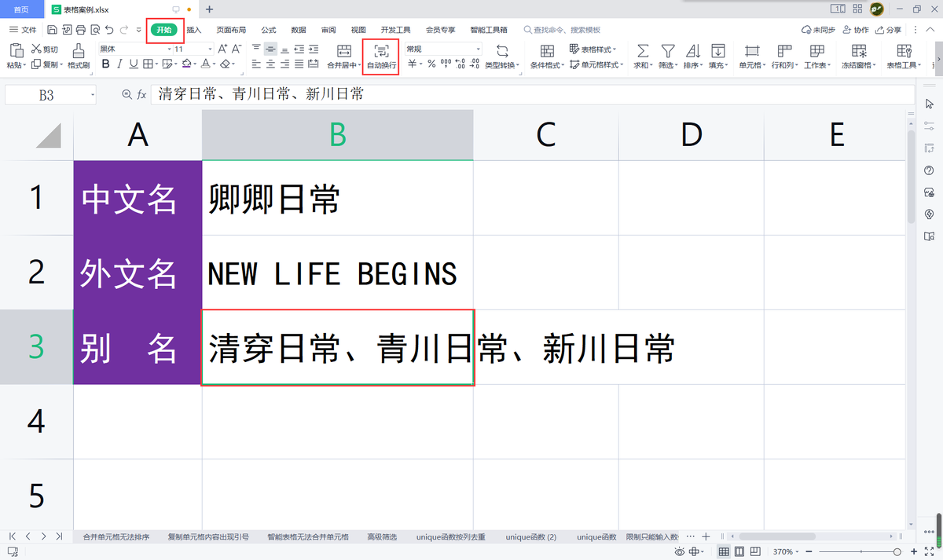The image size is (943, 560).
Task: Click the Conditional Formatting (条件格式) icon
Action: pos(547,50)
